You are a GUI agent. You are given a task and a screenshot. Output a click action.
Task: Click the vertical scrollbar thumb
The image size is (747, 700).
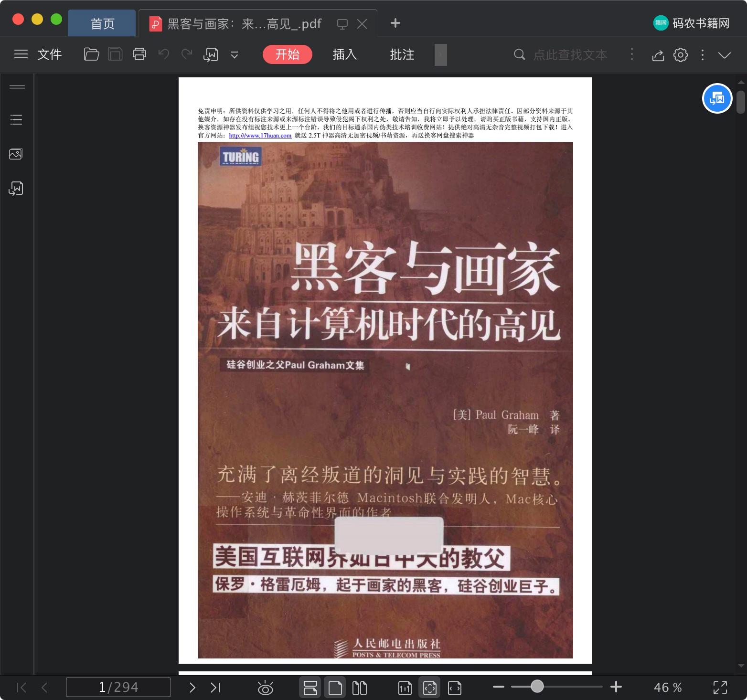point(741,102)
